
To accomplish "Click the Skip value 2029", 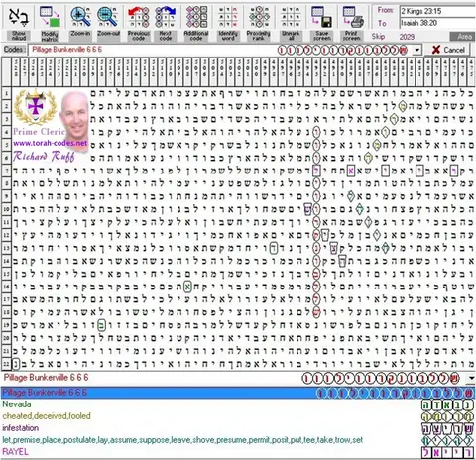I will (407, 37).
